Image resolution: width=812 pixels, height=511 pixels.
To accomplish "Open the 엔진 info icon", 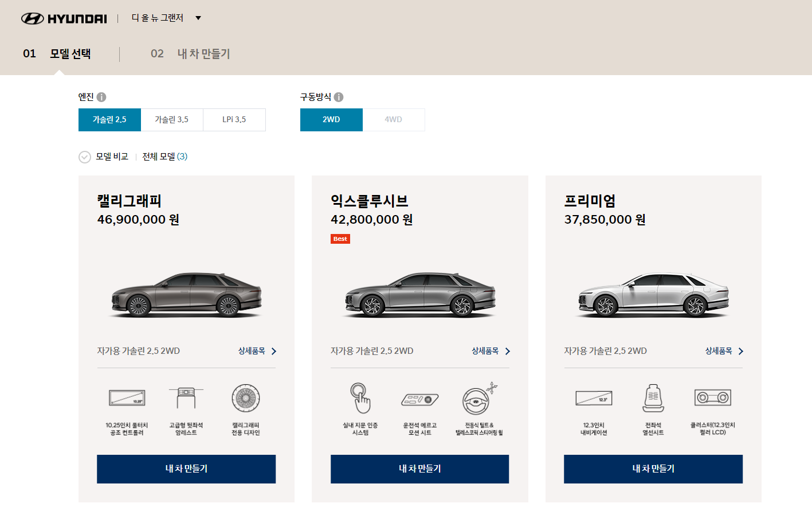I will (x=101, y=97).
